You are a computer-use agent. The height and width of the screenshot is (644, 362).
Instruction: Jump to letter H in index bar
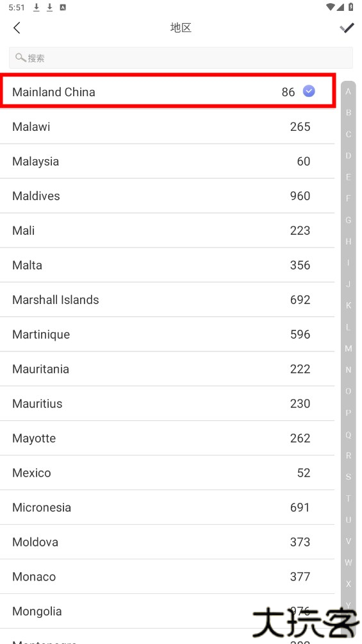coord(348,241)
